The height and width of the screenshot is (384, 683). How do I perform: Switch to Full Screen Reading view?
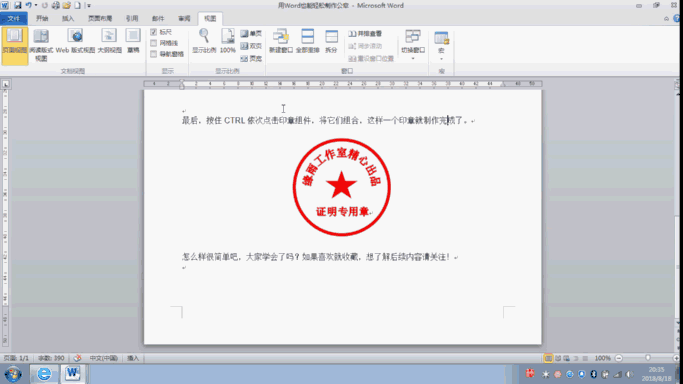tap(41, 45)
